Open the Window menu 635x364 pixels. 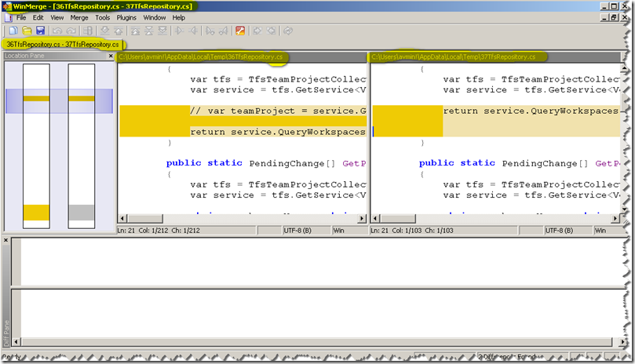click(x=155, y=18)
